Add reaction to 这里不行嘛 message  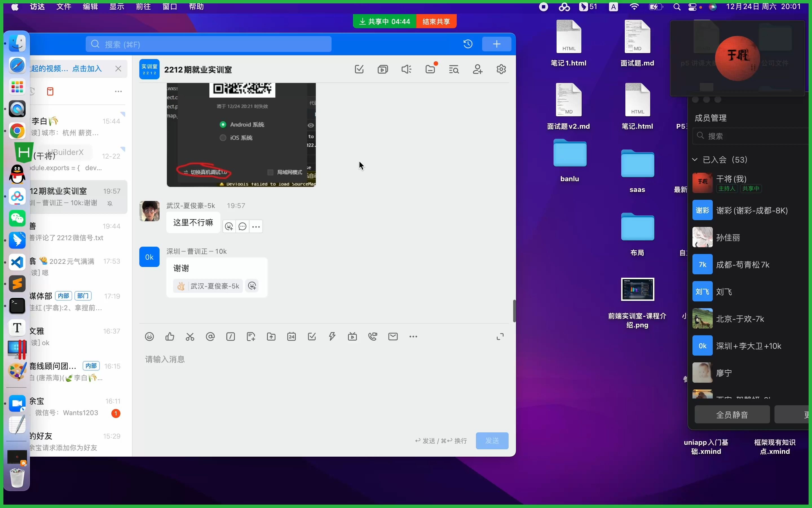click(x=229, y=226)
